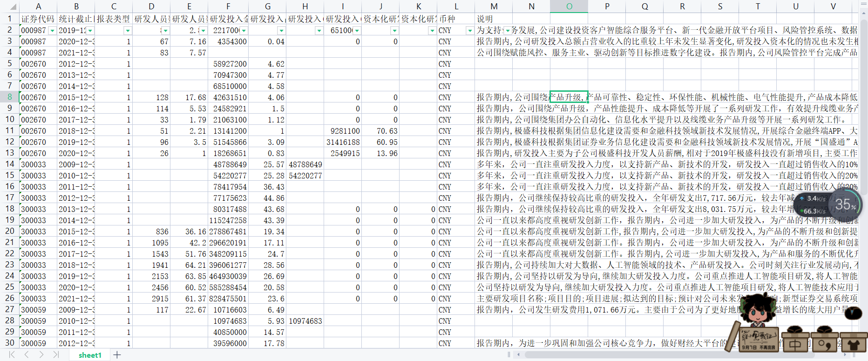Click CNY cell in row 30
The image size is (868, 361).
(456, 343)
